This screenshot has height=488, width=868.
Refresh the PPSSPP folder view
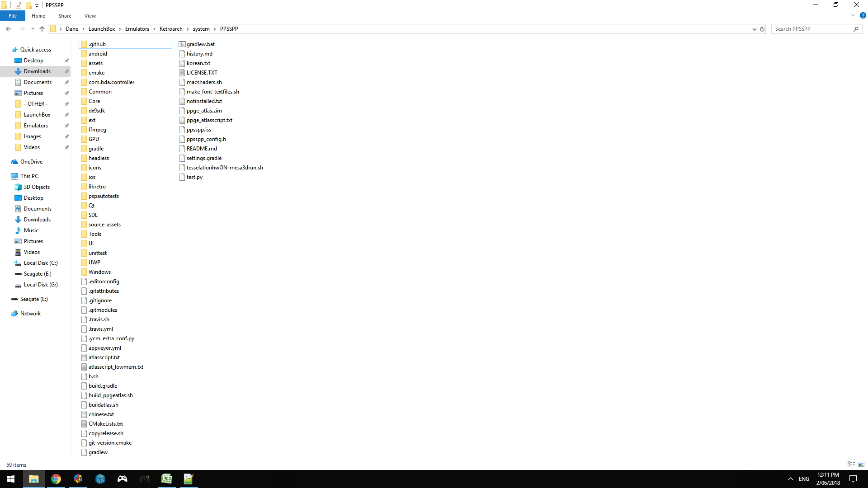762,29
